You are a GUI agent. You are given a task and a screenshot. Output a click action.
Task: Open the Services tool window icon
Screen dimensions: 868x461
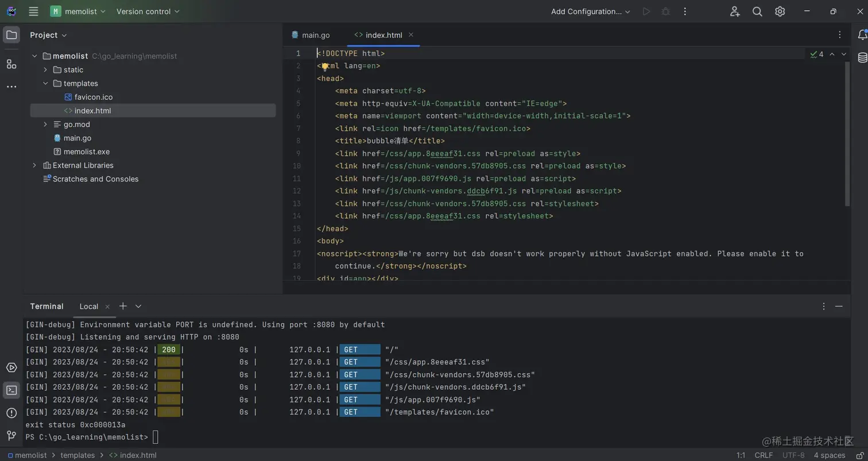click(11, 367)
